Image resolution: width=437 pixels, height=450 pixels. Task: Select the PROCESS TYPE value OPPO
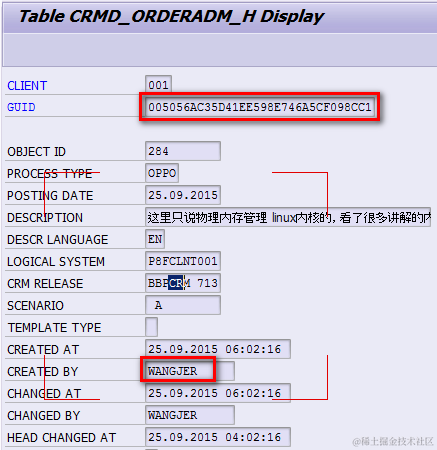(x=162, y=173)
